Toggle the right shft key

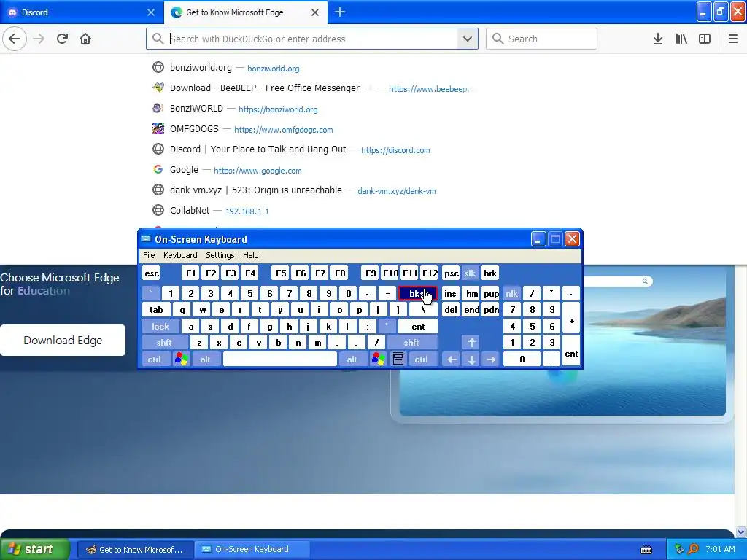411,343
